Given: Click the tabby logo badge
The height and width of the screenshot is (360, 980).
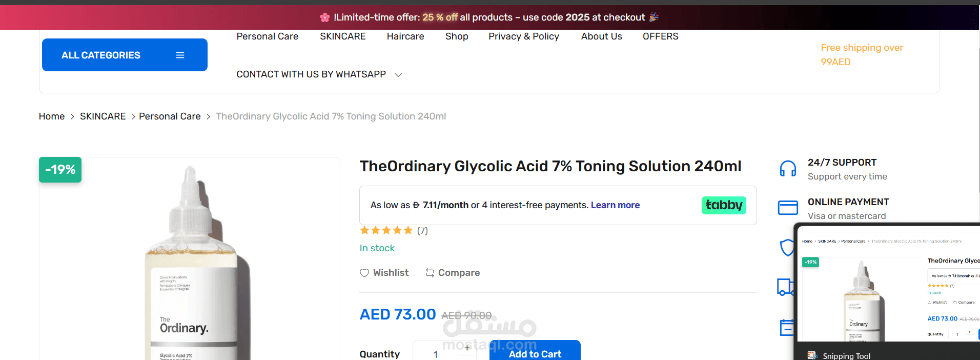Looking at the screenshot, I should coord(723,205).
